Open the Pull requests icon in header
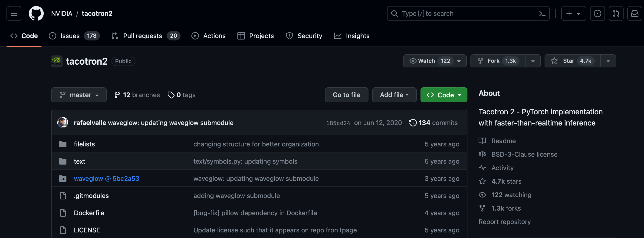This screenshot has width=644, height=238. pyautogui.click(x=616, y=13)
